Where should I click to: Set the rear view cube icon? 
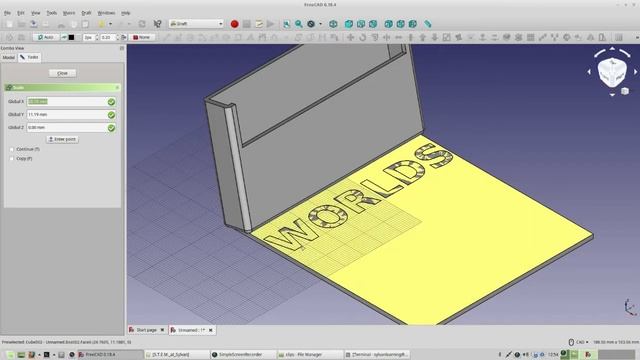click(x=389, y=24)
